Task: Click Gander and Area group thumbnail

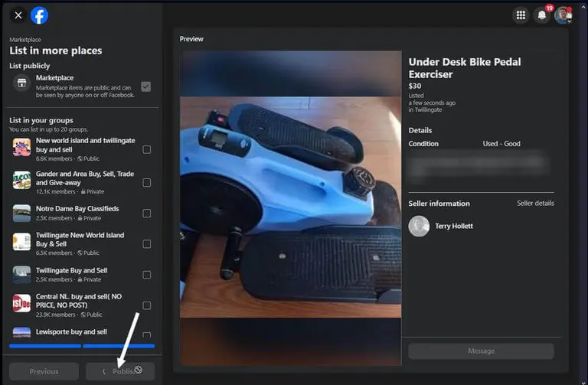Action: click(x=21, y=181)
